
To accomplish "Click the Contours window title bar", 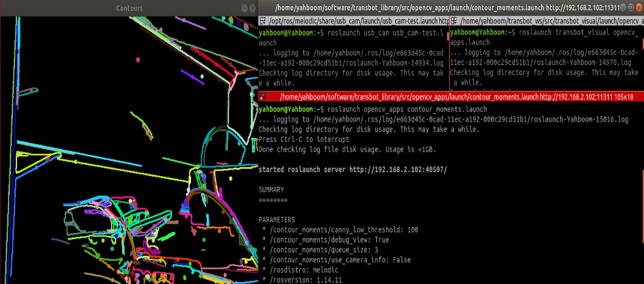I will (x=129, y=8).
